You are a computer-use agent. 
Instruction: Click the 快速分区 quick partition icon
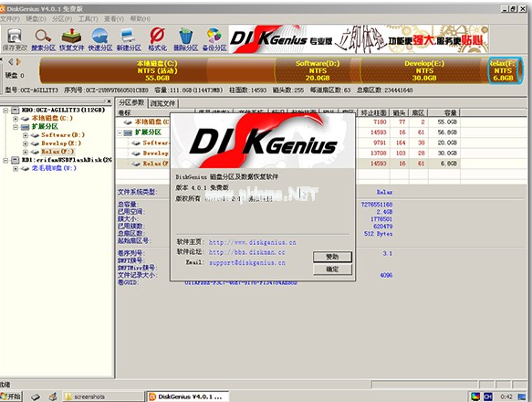[x=100, y=39]
